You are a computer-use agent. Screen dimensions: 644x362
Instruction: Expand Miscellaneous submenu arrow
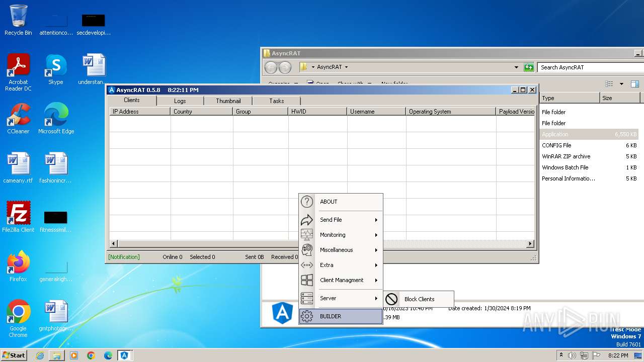[x=376, y=250]
